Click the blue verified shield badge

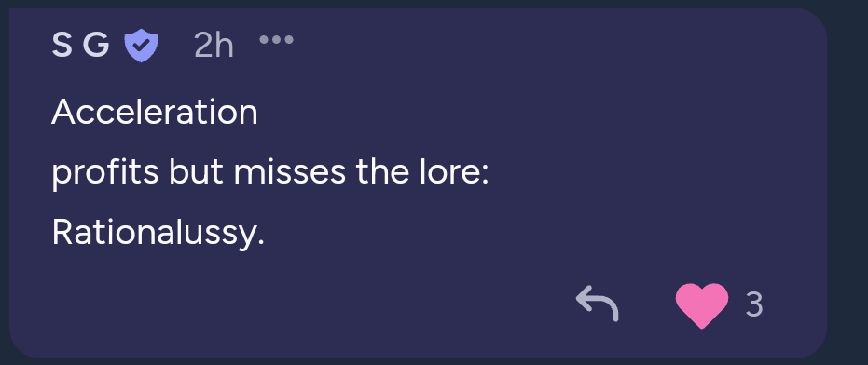141,46
